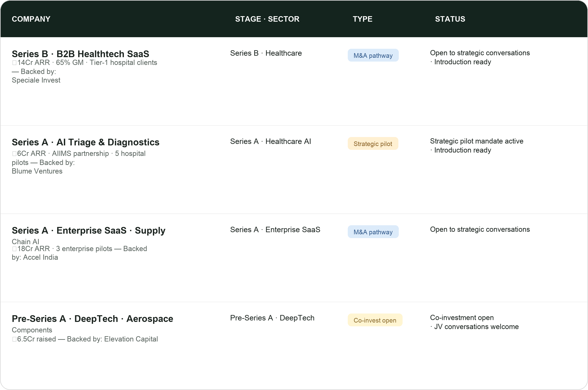Image resolution: width=588 pixels, height=390 pixels.
Task: Click 'Components' subtitle text
Action: [x=32, y=330]
